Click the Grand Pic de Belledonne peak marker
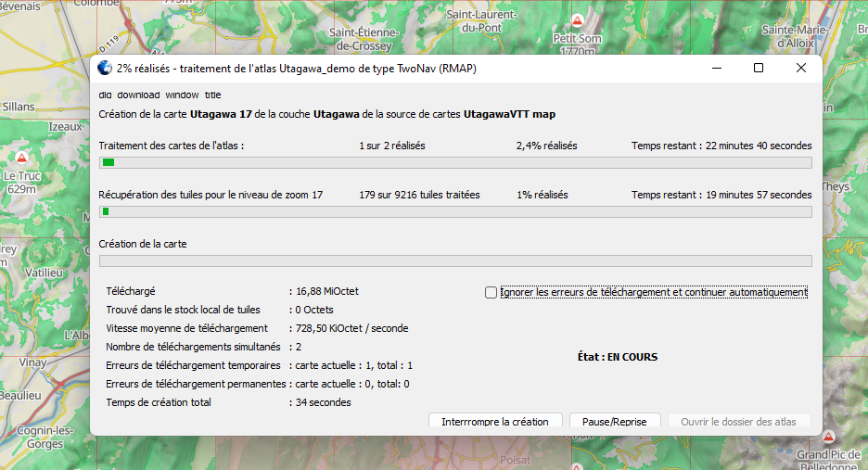This screenshot has width=868, height=470. click(828, 437)
